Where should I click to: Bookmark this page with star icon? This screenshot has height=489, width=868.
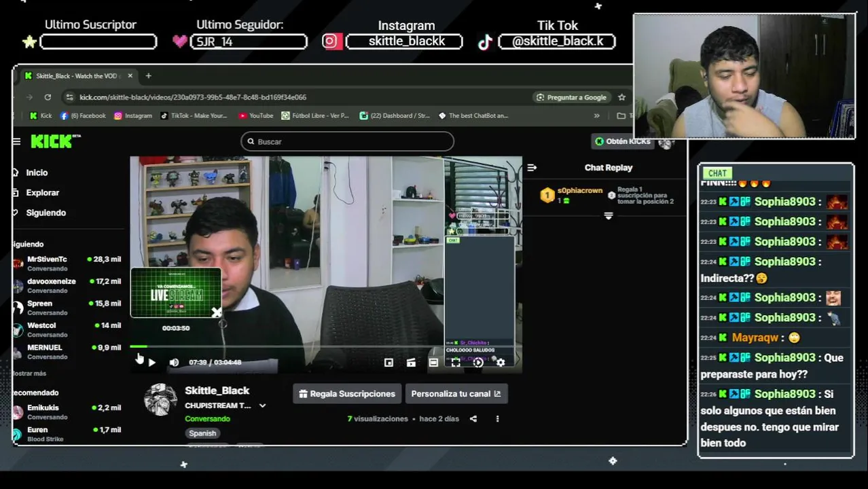(621, 97)
